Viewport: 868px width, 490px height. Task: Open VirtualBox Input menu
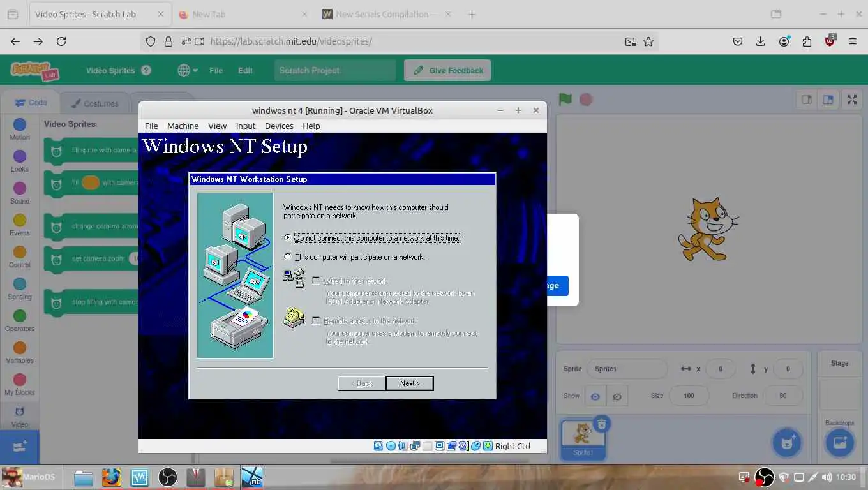point(246,126)
